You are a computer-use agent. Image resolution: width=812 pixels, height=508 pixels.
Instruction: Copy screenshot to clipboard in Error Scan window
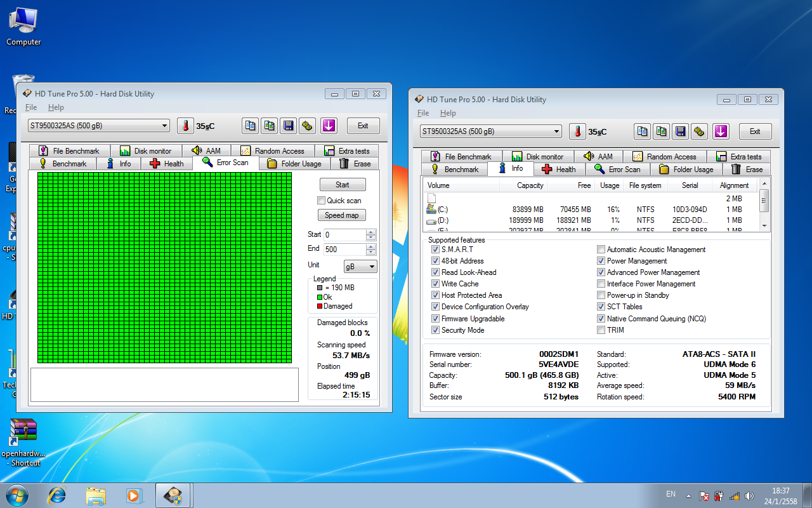pyautogui.click(x=270, y=126)
